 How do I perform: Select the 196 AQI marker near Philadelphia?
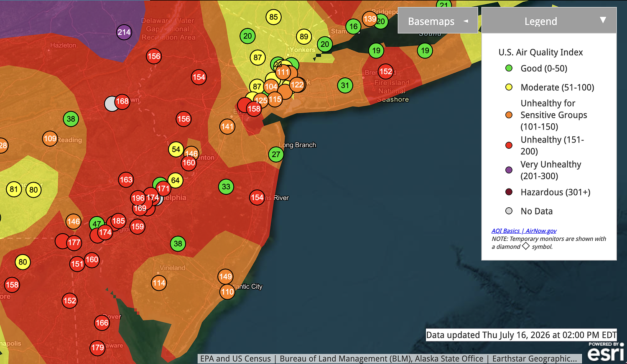pos(138,198)
